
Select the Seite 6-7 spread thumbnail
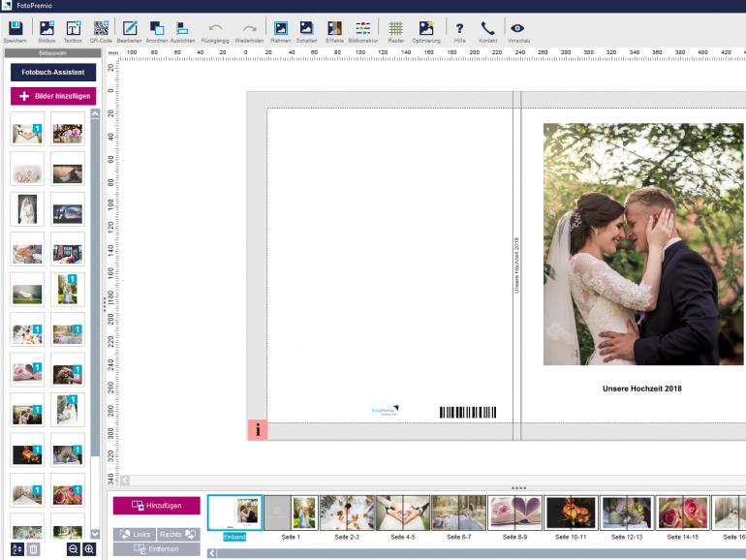point(458,513)
